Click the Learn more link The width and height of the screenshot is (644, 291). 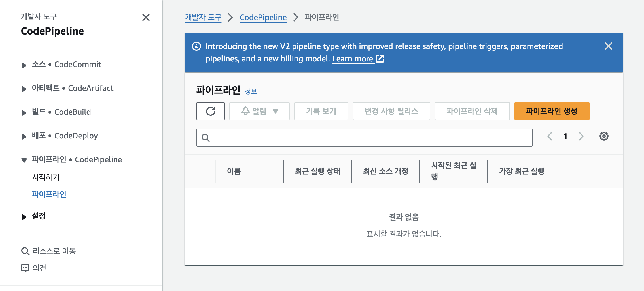click(x=353, y=59)
